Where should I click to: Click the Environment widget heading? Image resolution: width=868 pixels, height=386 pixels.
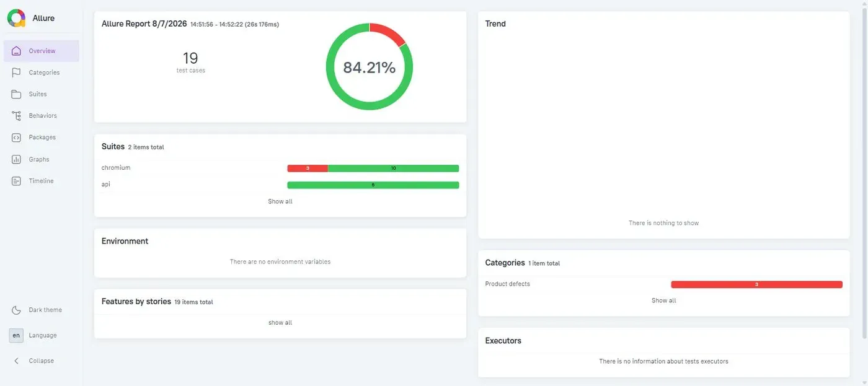(125, 241)
